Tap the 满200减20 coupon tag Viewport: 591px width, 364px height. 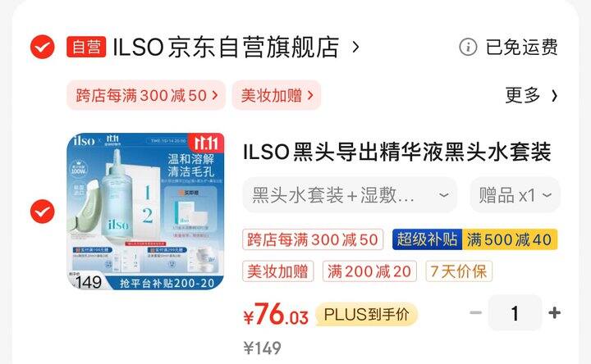click(369, 271)
